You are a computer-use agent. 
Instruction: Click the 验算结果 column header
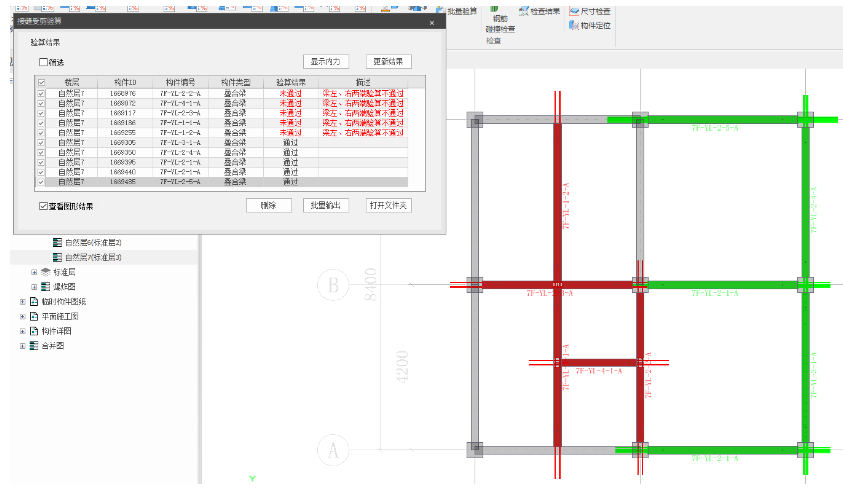click(290, 82)
